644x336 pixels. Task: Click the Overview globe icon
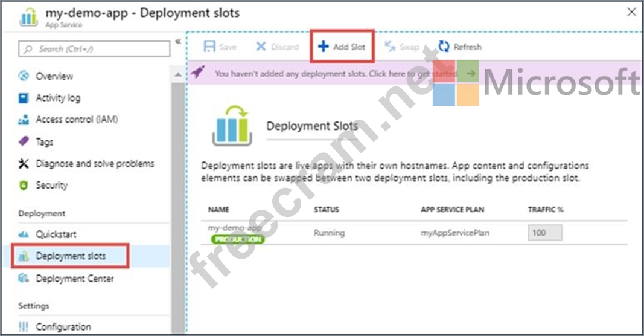(24, 76)
